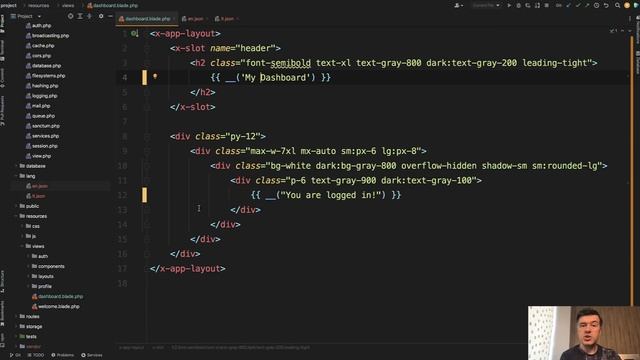Run the current configuration with the play icon

click(509, 5)
